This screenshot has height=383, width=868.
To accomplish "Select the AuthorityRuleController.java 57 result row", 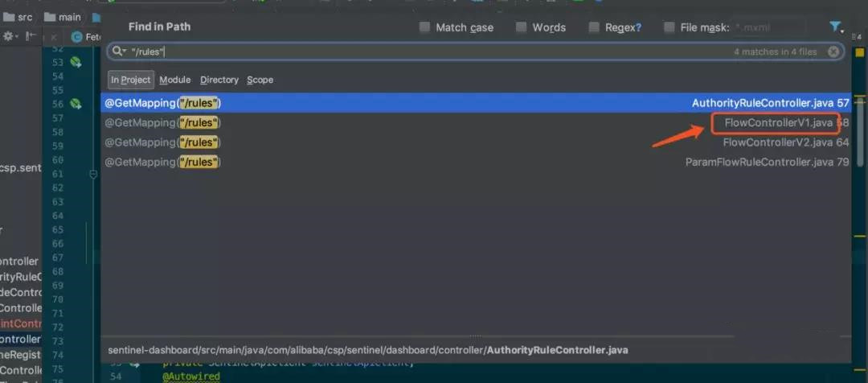I will [476, 102].
